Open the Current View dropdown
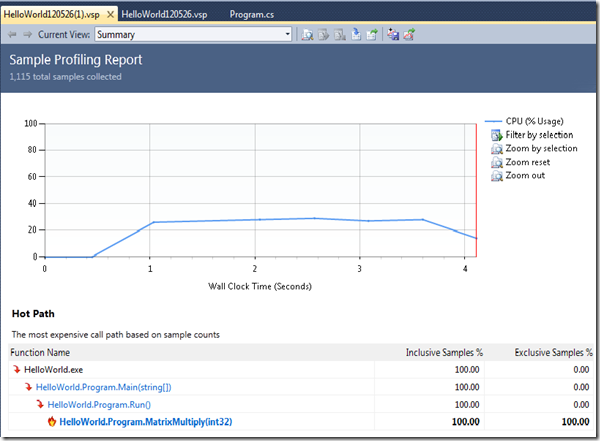This screenshot has width=600, height=441. (x=287, y=34)
